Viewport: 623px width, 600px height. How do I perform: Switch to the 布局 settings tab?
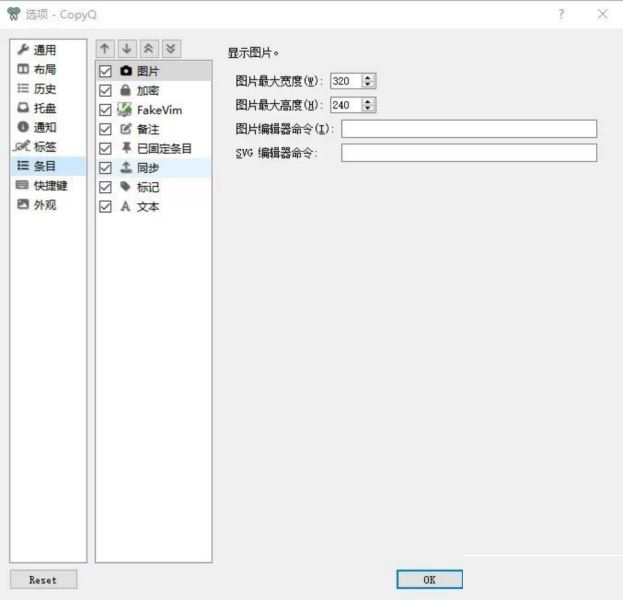[x=48, y=69]
